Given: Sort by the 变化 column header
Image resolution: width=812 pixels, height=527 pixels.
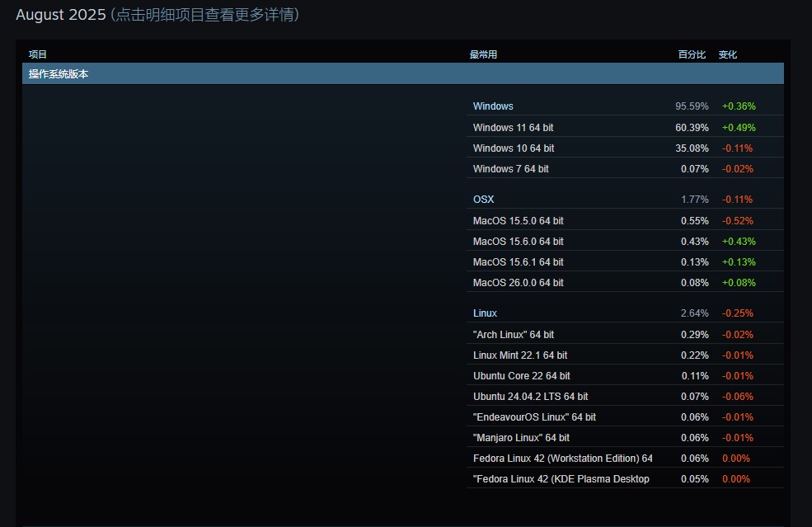Looking at the screenshot, I should (727, 54).
